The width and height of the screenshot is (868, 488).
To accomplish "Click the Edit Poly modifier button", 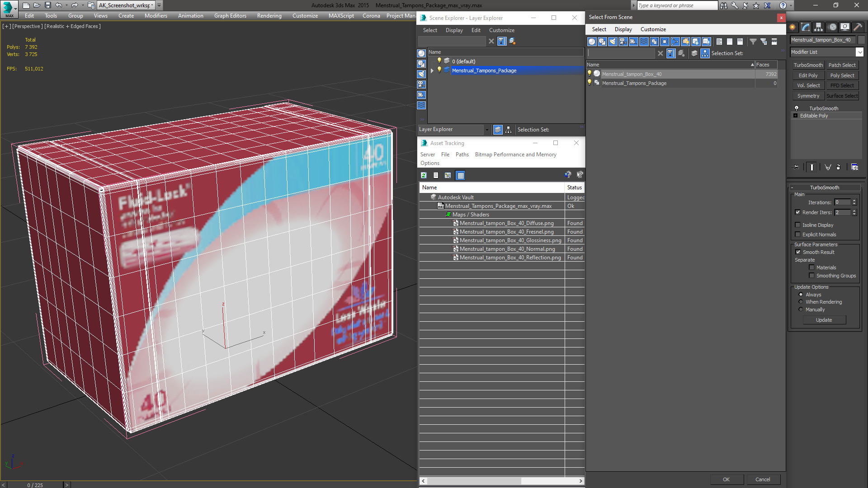I will click(808, 75).
